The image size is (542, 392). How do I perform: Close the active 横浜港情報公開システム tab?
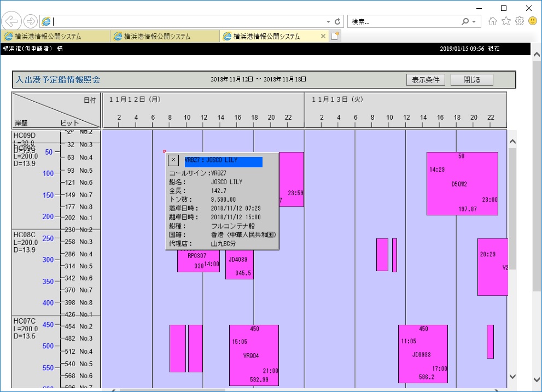[x=323, y=36]
